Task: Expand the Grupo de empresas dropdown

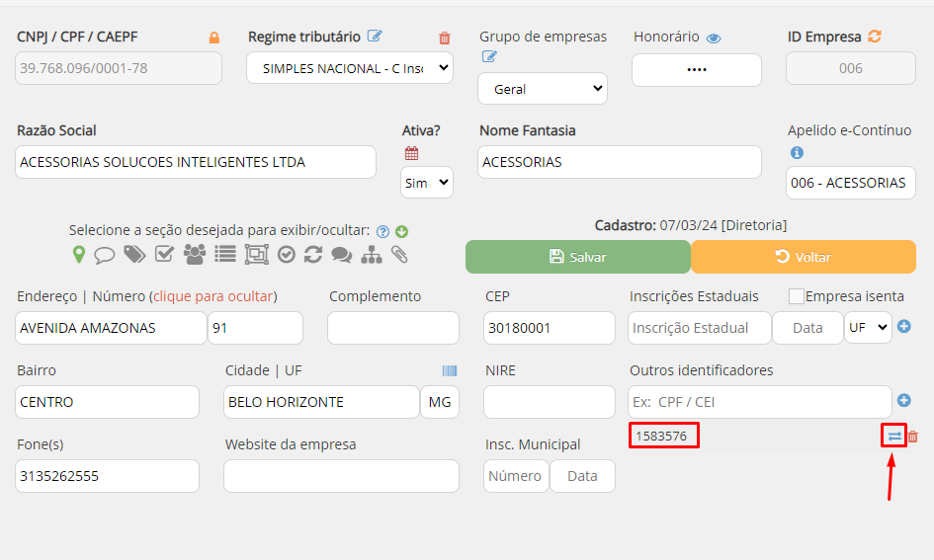Action: (x=543, y=89)
